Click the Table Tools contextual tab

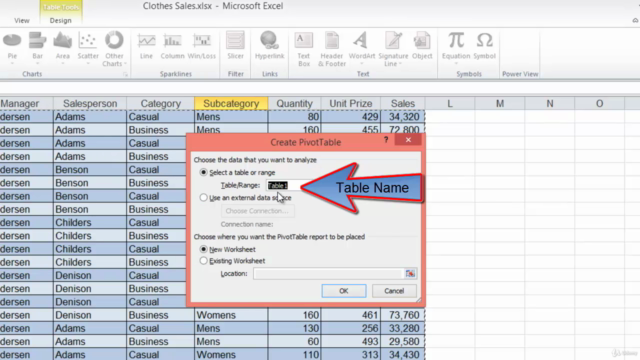61,7
